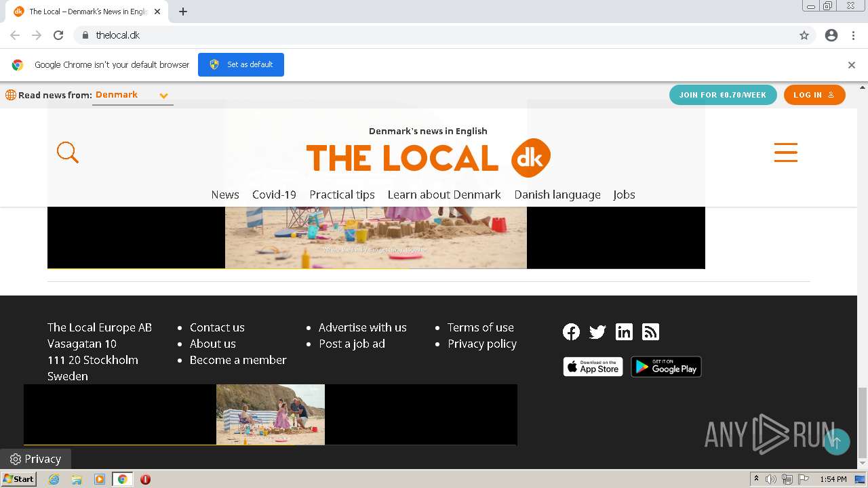
Task: Open the Windows Start menu
Action: (x=18, y=479)
